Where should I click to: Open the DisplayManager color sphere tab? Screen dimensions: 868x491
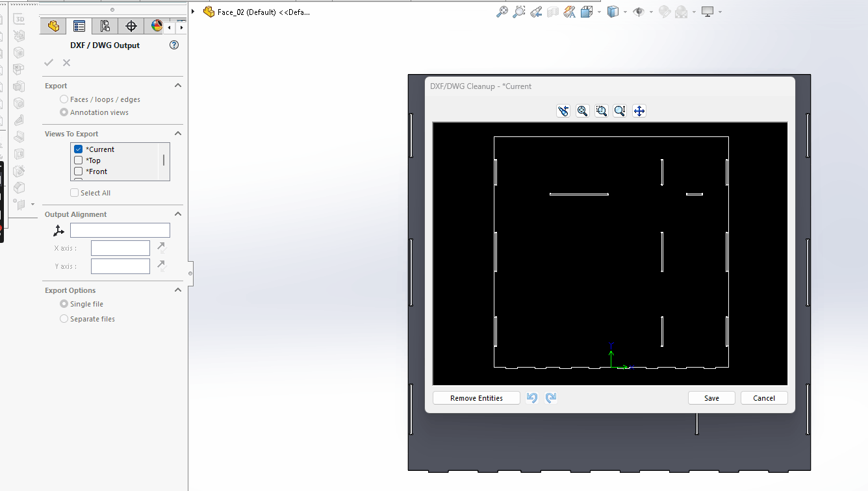156,26
